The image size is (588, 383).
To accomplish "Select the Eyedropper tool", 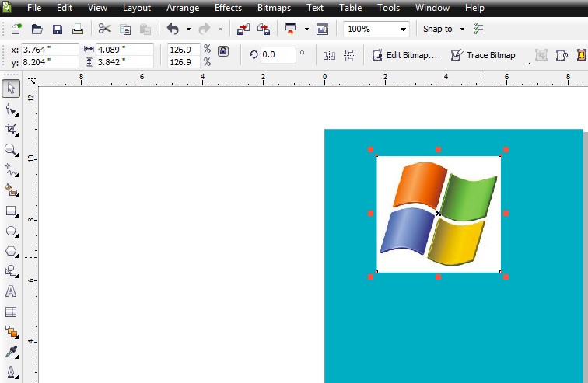I will tap(11, 352).
